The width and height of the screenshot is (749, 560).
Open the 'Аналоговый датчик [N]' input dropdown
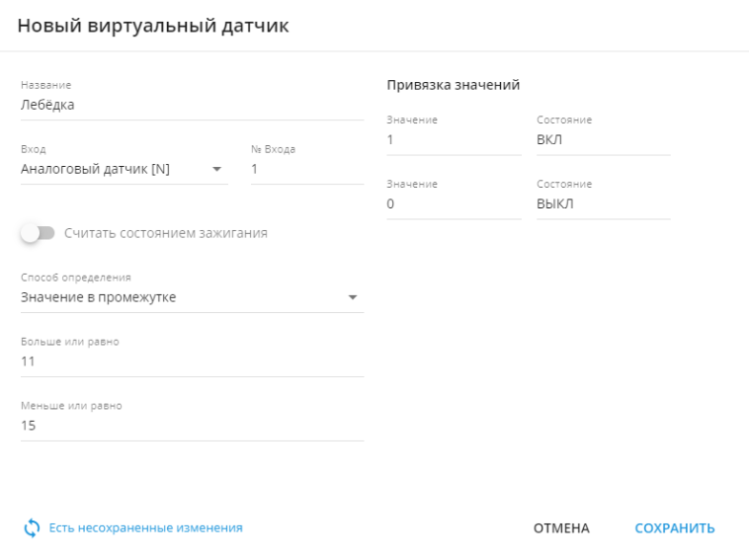pyautogui.click(x=114, y=169)
